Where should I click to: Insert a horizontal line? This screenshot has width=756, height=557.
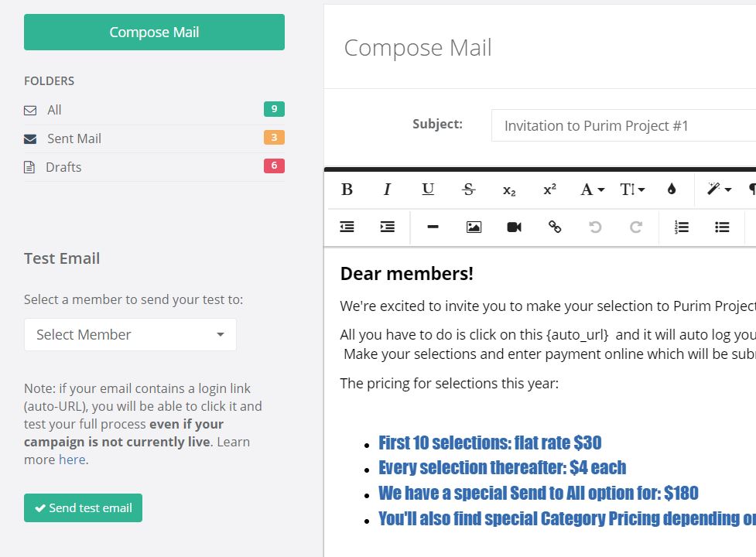(433, 227)
